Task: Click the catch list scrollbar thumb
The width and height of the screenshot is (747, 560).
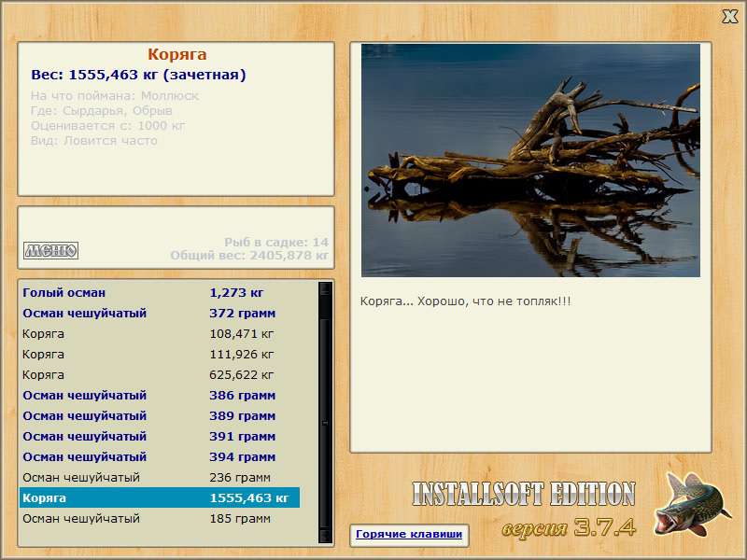Action: pos(325,423)
